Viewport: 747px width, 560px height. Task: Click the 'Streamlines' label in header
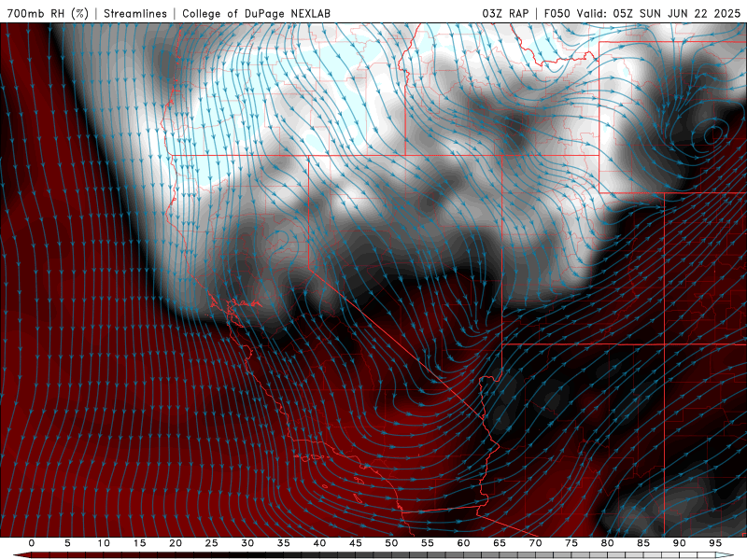(x=135, y=13)
